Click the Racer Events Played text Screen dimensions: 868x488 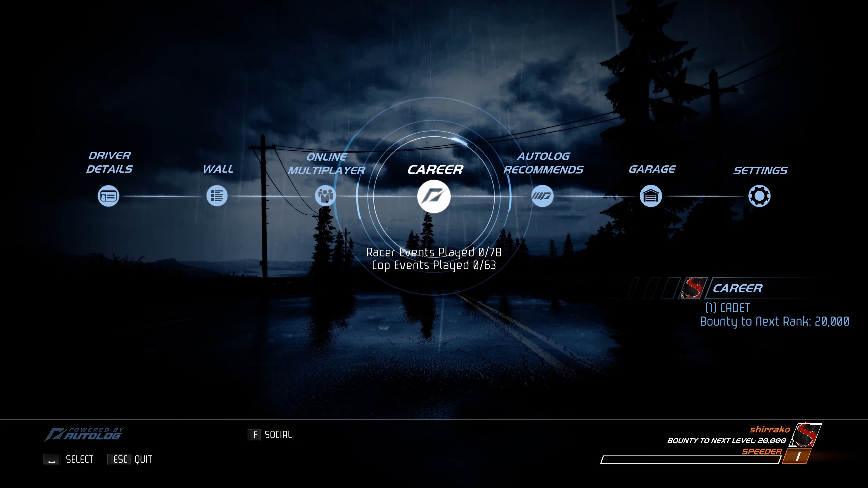click(x=434, y=252)
